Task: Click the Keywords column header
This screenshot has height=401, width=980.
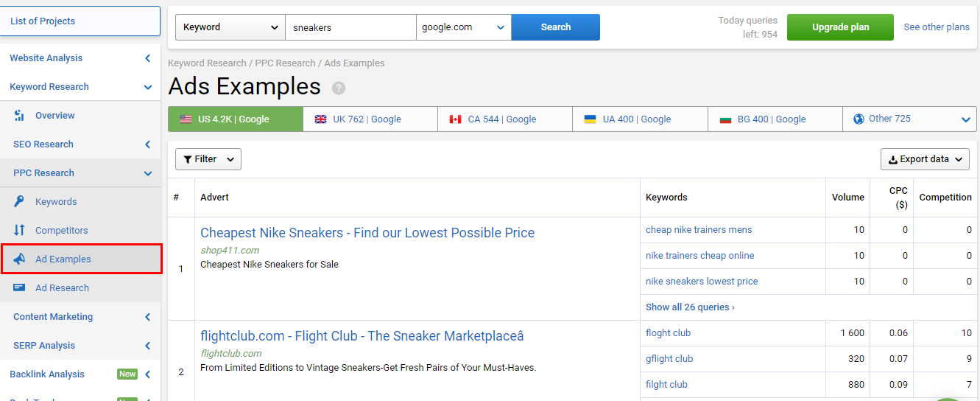Action: coord(666,198)
